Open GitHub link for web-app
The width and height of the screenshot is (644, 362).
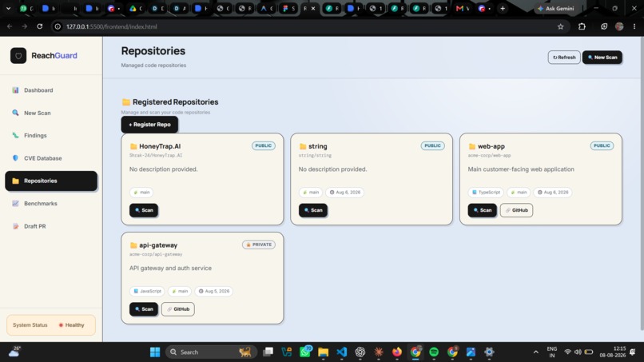(x=516, y=210)
